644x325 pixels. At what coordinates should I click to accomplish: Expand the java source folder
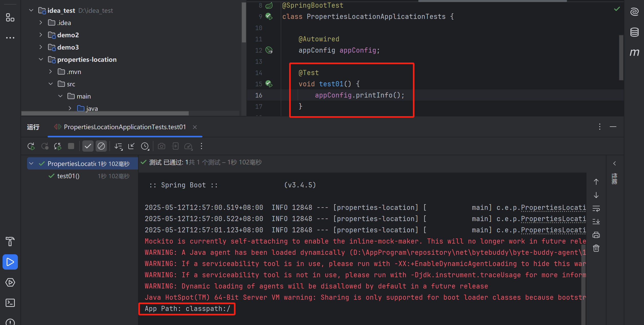[70, 109]
